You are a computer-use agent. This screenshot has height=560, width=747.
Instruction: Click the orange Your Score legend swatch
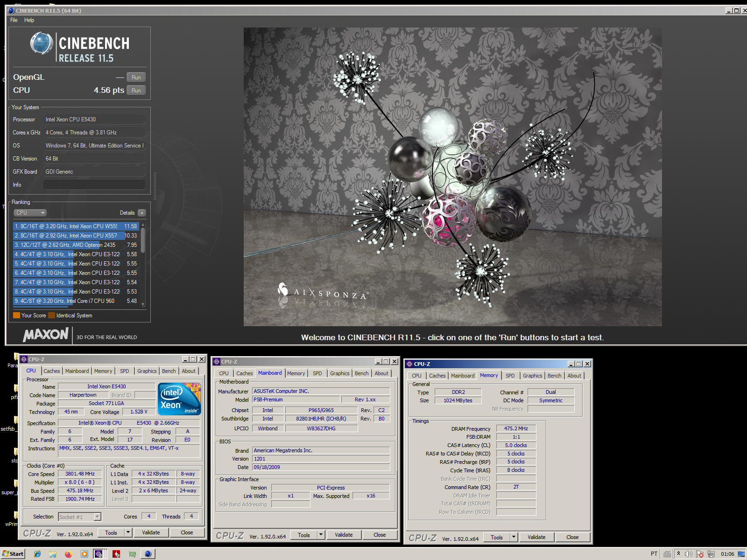(x=16, y=315)
